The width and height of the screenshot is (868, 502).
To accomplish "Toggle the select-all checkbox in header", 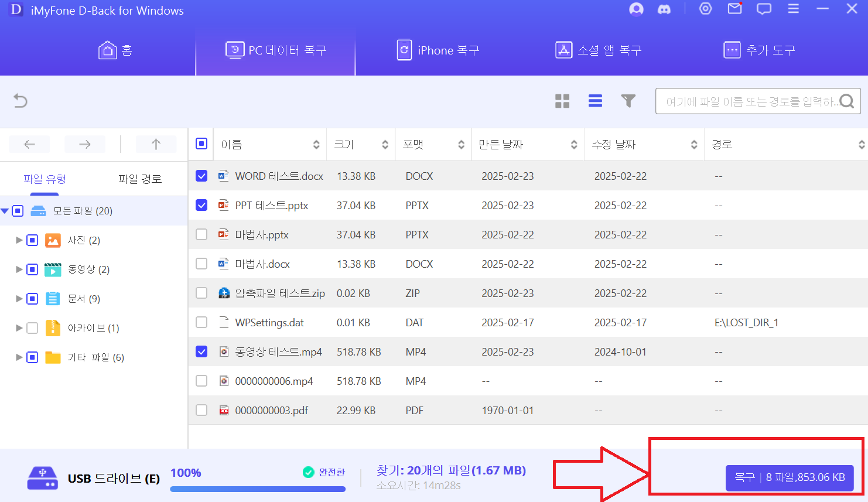I will pyautogui.click(x=201, y=144).
